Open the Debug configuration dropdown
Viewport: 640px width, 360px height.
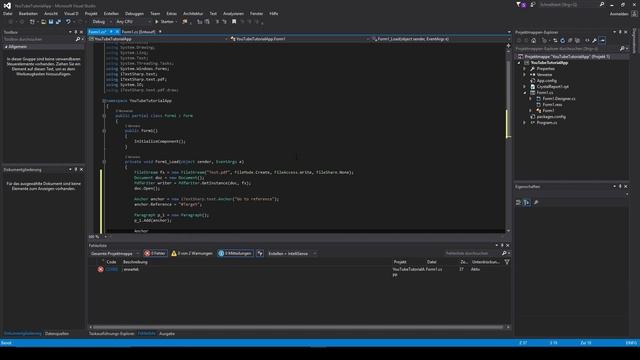[102, 22]
